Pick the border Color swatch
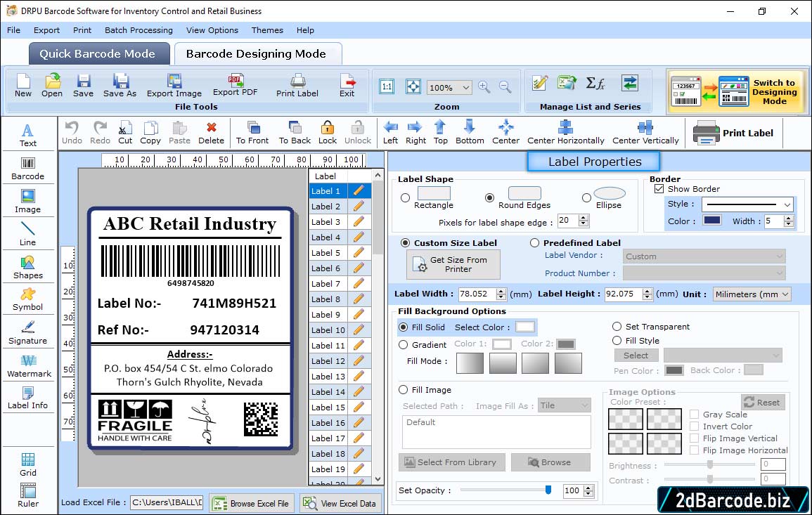The image size is (812, 515). pos(712,220)
